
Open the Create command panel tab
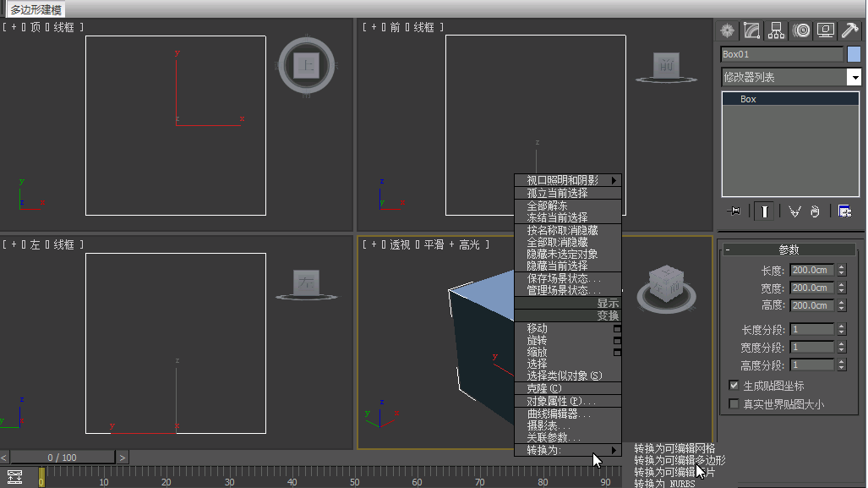(727, 30)
